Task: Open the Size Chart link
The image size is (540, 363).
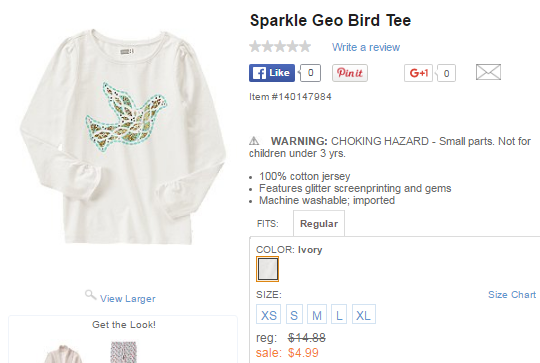Action: point(512,295)
